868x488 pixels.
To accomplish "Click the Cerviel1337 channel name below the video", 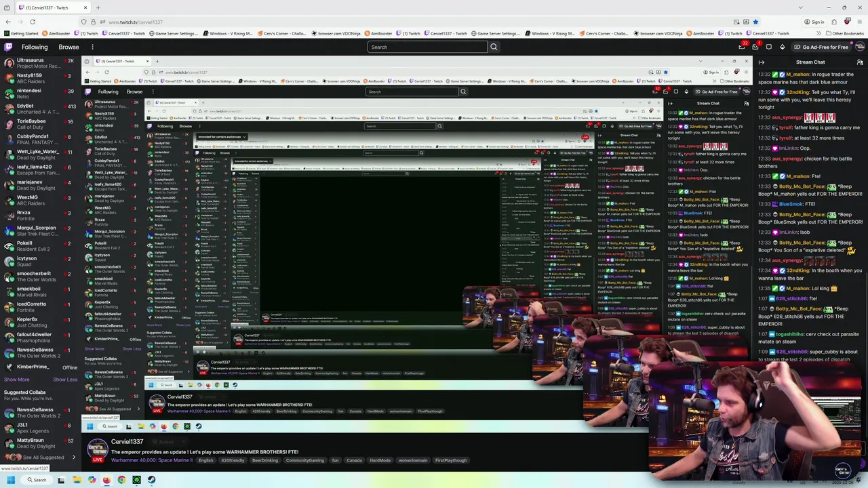I will point(127,442).
